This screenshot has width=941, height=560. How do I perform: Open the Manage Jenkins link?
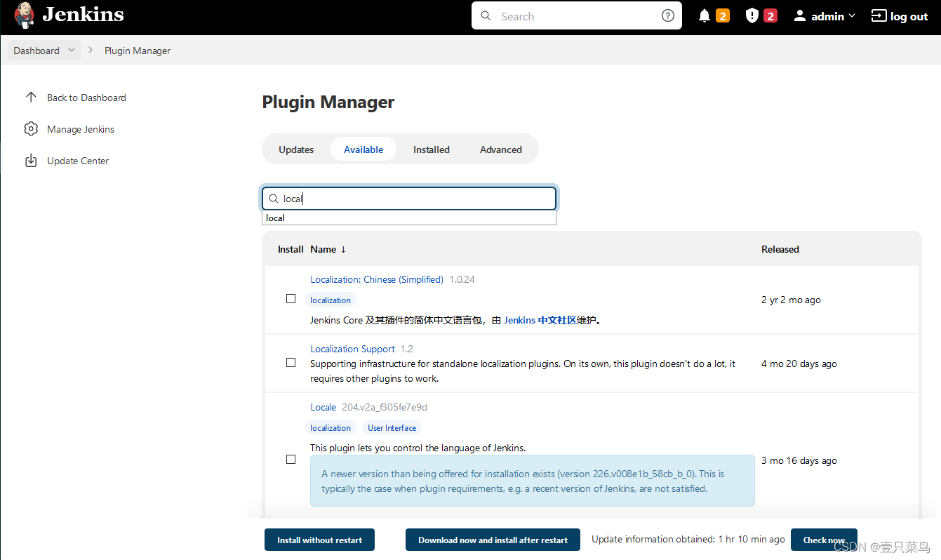[x=81, y=129]
